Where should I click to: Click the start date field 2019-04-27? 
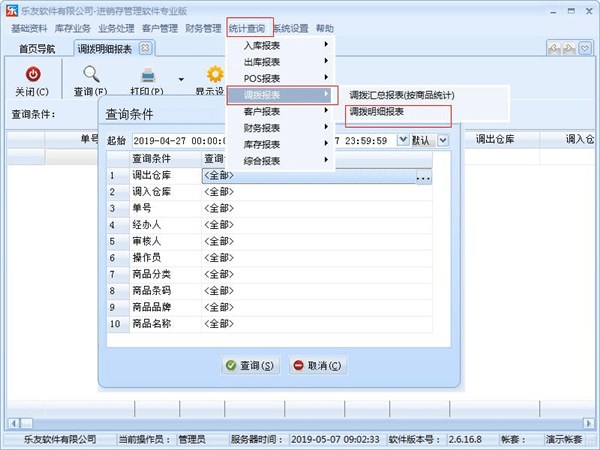click(179, 141)
